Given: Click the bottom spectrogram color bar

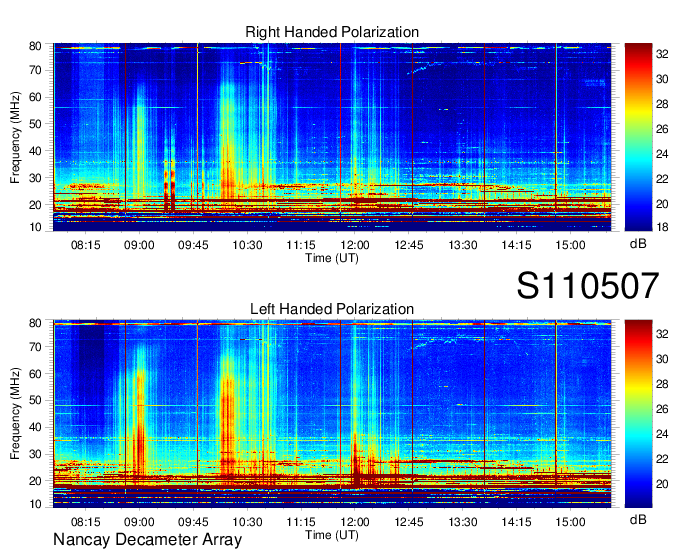Looking at the screenshot, I should tap(638, 414).
